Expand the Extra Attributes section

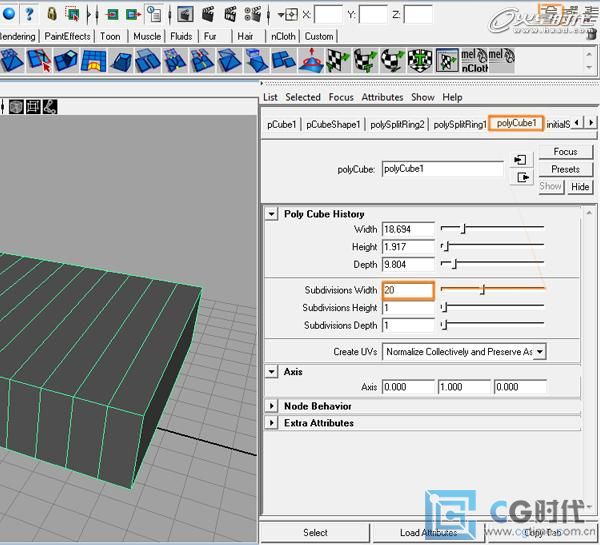[x=271, y=423]
